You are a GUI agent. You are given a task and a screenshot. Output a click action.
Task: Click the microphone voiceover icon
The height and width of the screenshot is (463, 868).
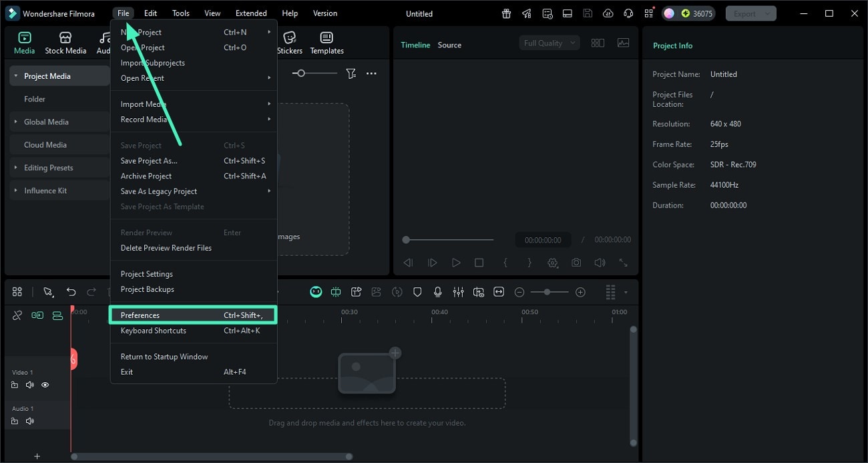pyautogui.click(x=438, y=292)
